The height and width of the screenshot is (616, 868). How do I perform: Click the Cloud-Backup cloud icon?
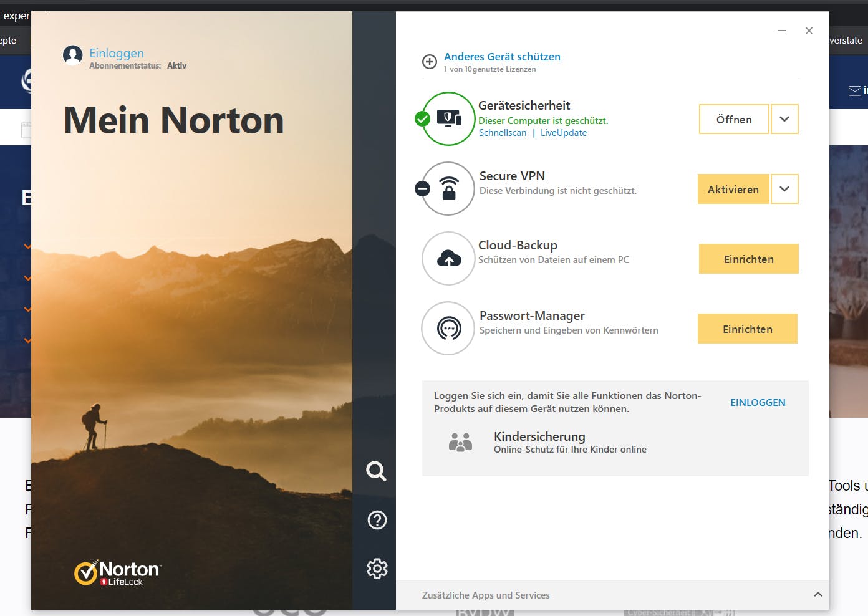pos(448,258)
